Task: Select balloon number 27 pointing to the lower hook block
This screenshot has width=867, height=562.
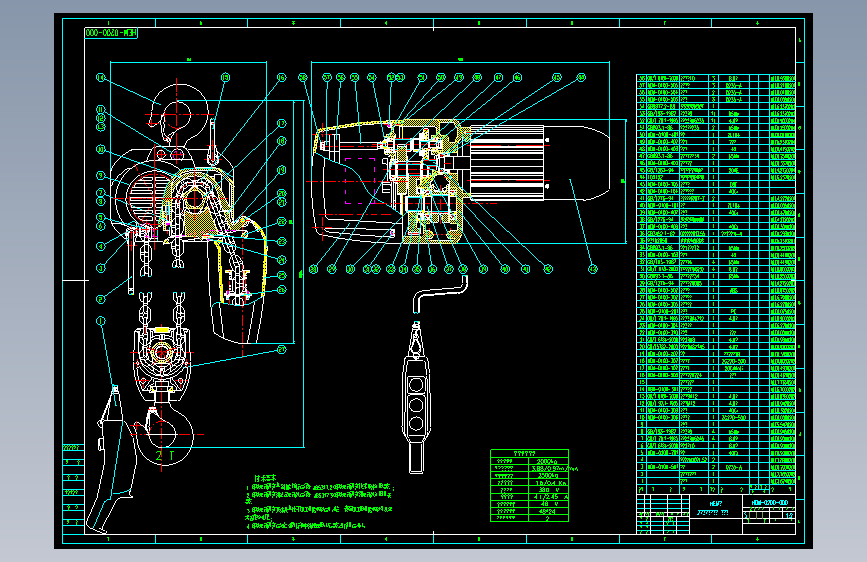Action: coord(281,350)
